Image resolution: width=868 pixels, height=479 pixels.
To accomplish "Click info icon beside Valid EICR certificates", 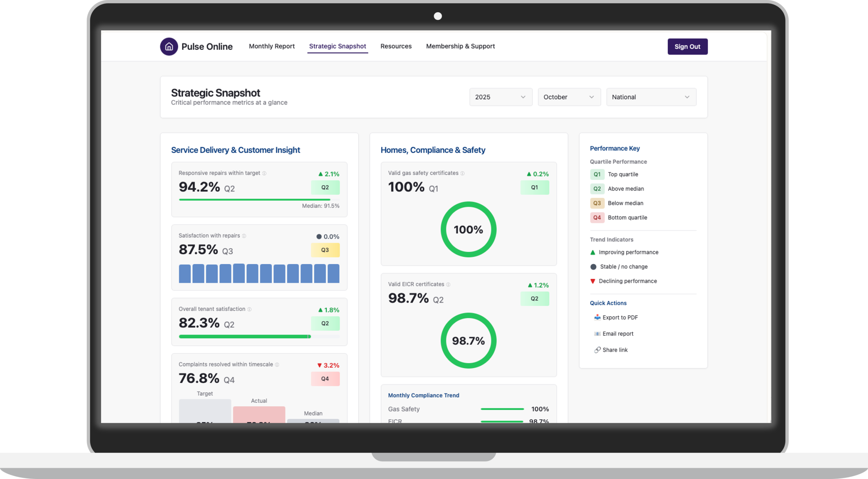I will pos(448,285).
